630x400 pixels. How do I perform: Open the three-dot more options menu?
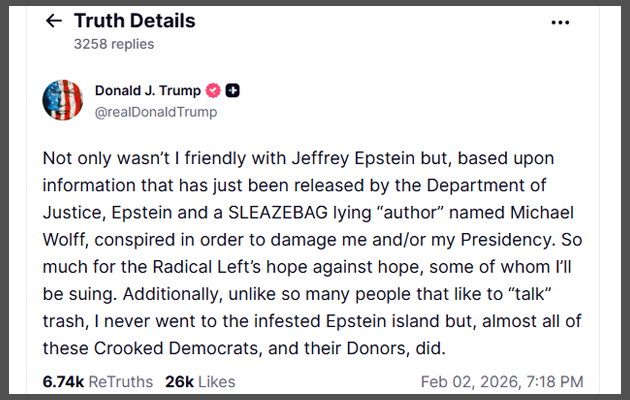coord(562,22)
